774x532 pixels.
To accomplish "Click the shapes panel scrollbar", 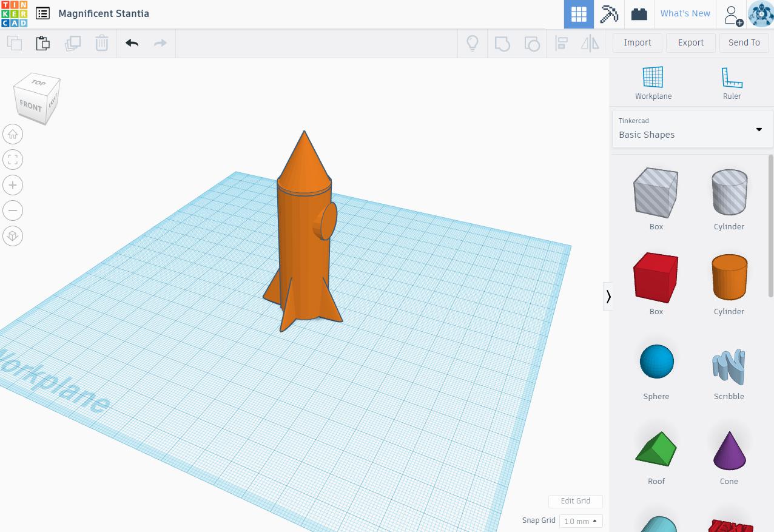I will point(772,226).
